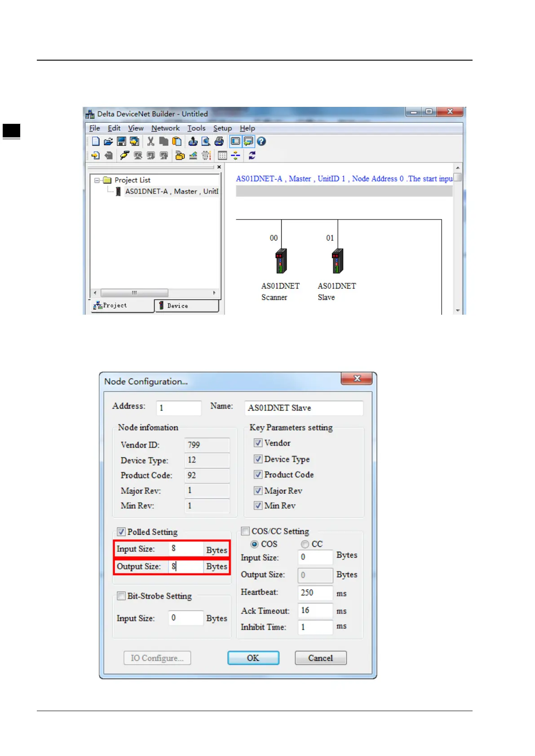Select the AS01DNET Slave node icon
535x756 pixels.
pos(337,261)
